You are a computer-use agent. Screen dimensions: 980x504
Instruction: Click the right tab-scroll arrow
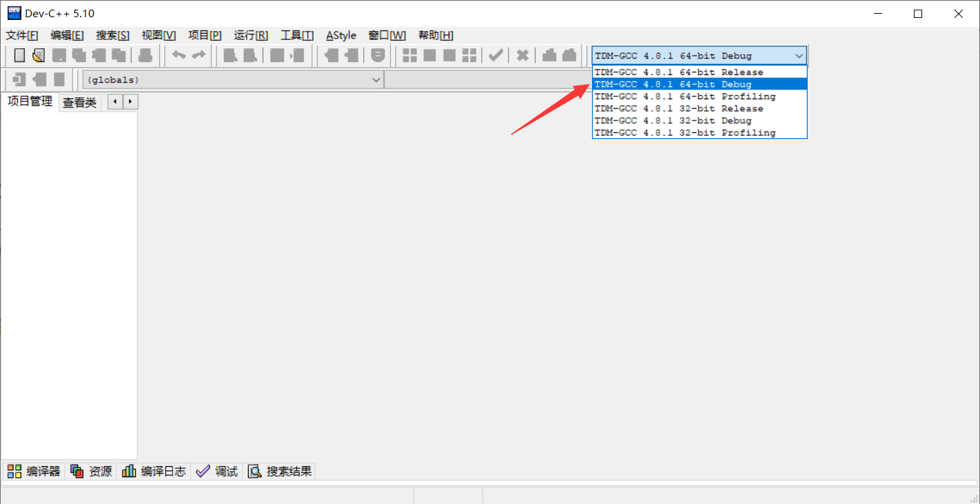(130, 102)
